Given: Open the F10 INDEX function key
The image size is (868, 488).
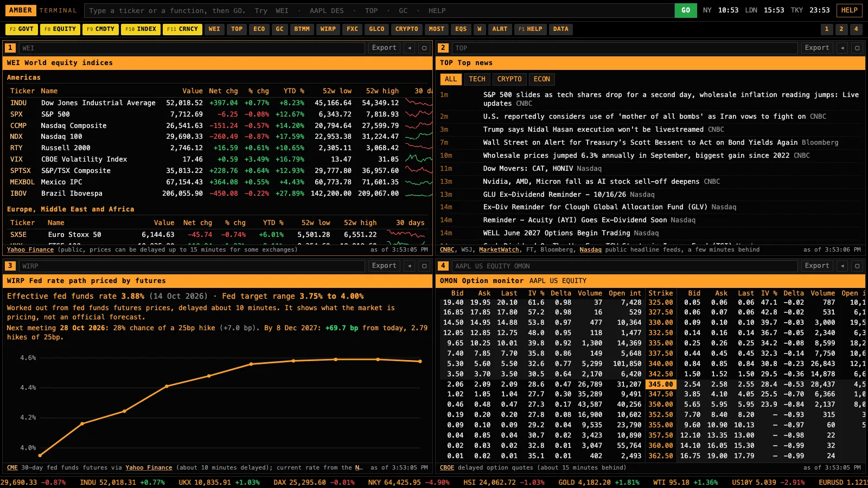Looking at the screenshot, I should tap(141, 29).
